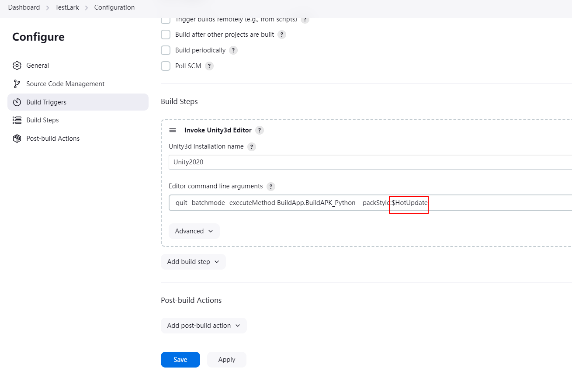Expand the Advanced options dropdown
Viewport: 572px width, 392px height.
[x=194, y=231]
